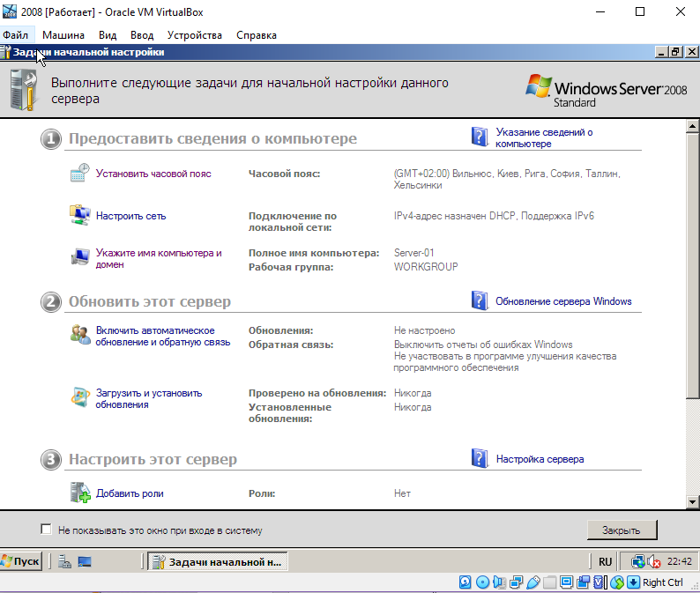Click taskbar button Задачи начальной настройки

(x=218, y=562)
